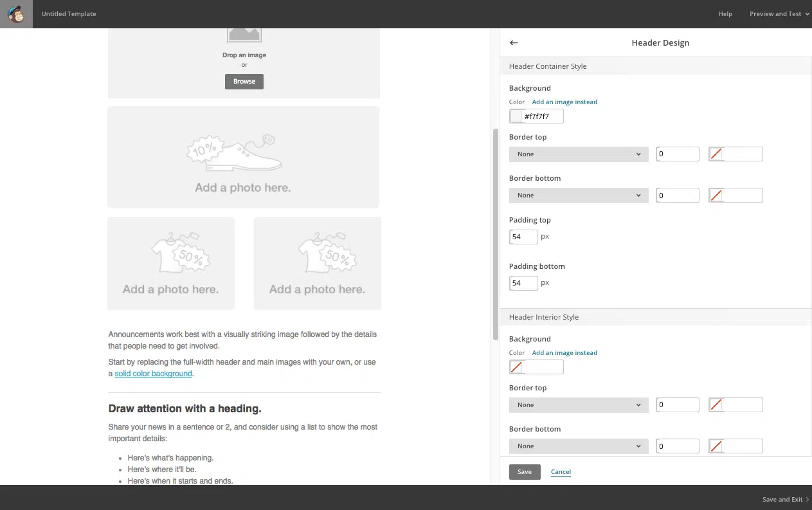Open Header Container Border bottom style dropdown
Screen dimensions: 812x510
579,196
